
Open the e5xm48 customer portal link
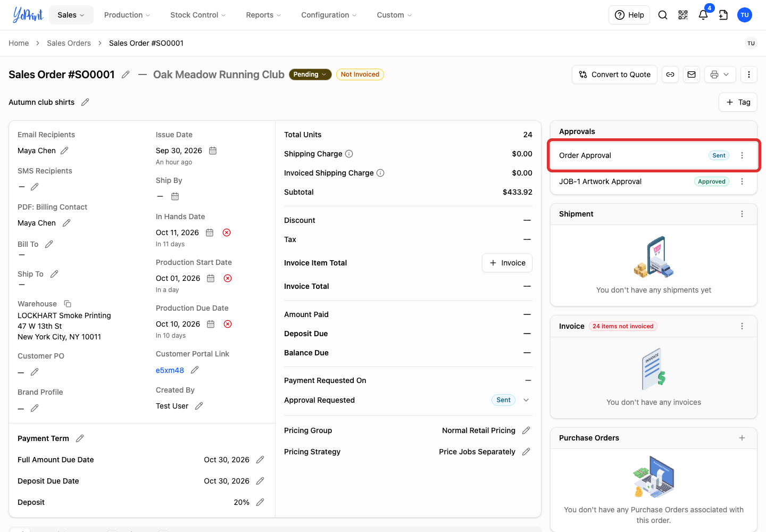[170, 370]
